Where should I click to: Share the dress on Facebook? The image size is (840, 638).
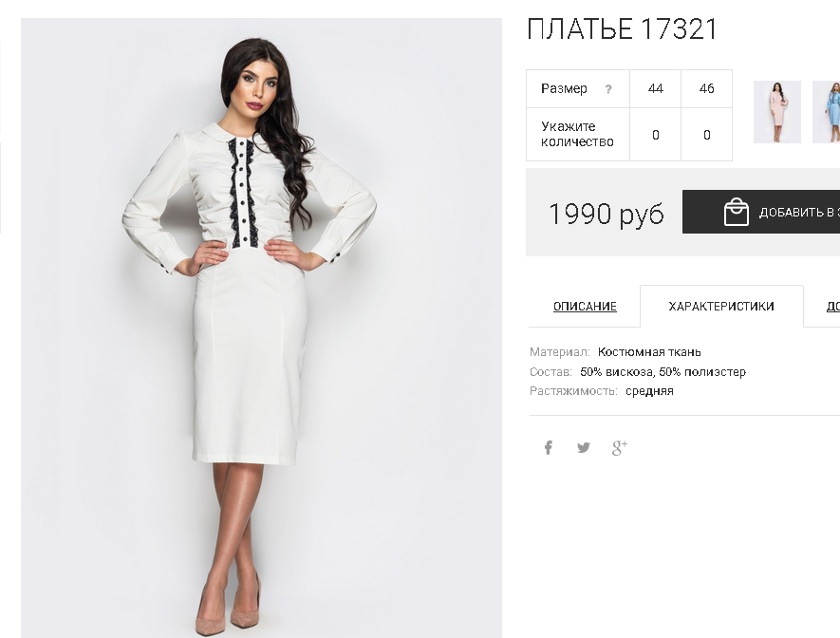point(548,447)
